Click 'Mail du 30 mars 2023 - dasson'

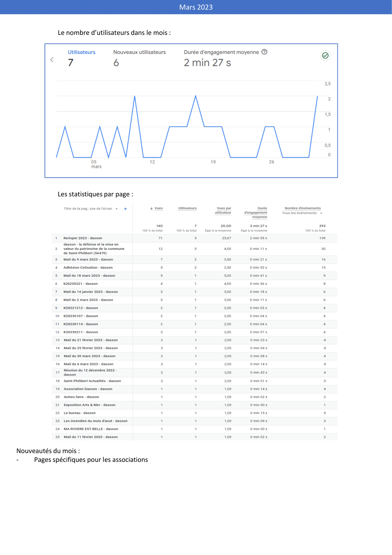pyautogui.click(x=90, y=356)
